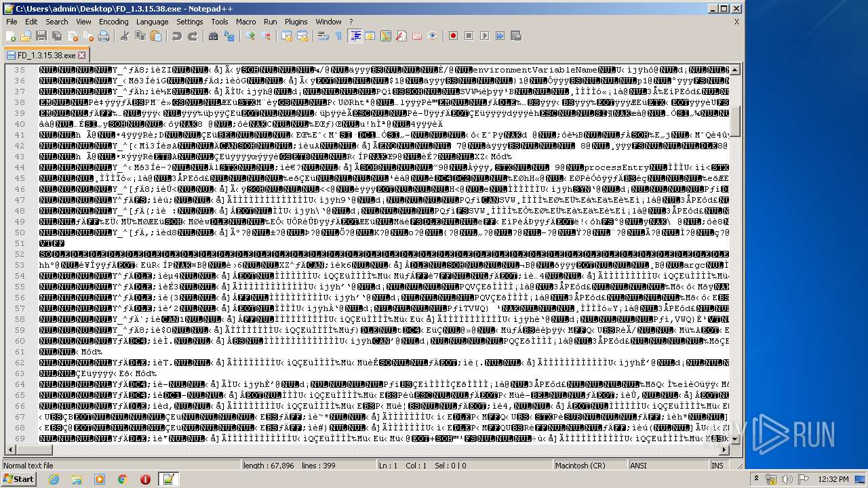The width and height of the screenshot is (868, 488).
Task: Save current recorded macro icon
Action: click(516, 36)
